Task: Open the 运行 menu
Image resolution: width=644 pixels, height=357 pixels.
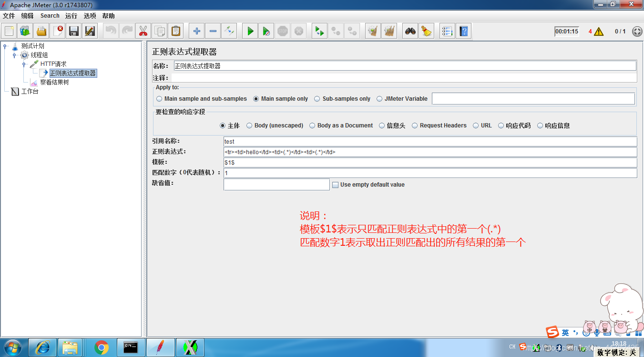Action: 71,16
